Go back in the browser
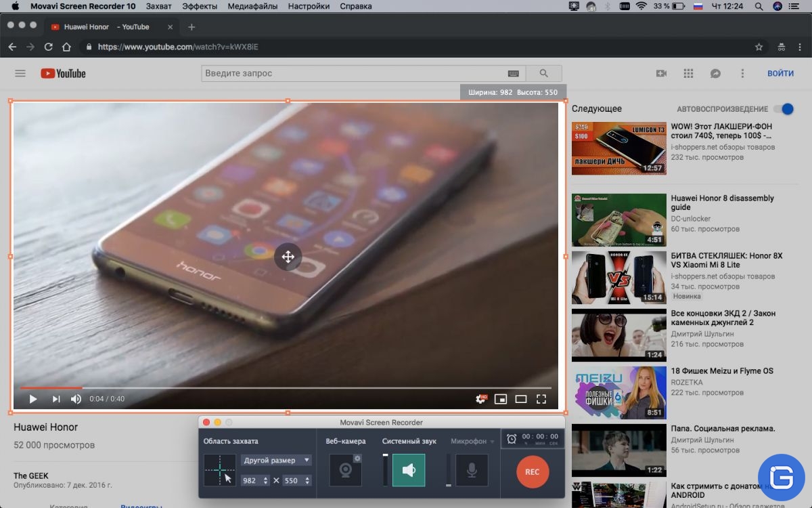The width and height of the screenshot is (812, 508). pos(12,47)
